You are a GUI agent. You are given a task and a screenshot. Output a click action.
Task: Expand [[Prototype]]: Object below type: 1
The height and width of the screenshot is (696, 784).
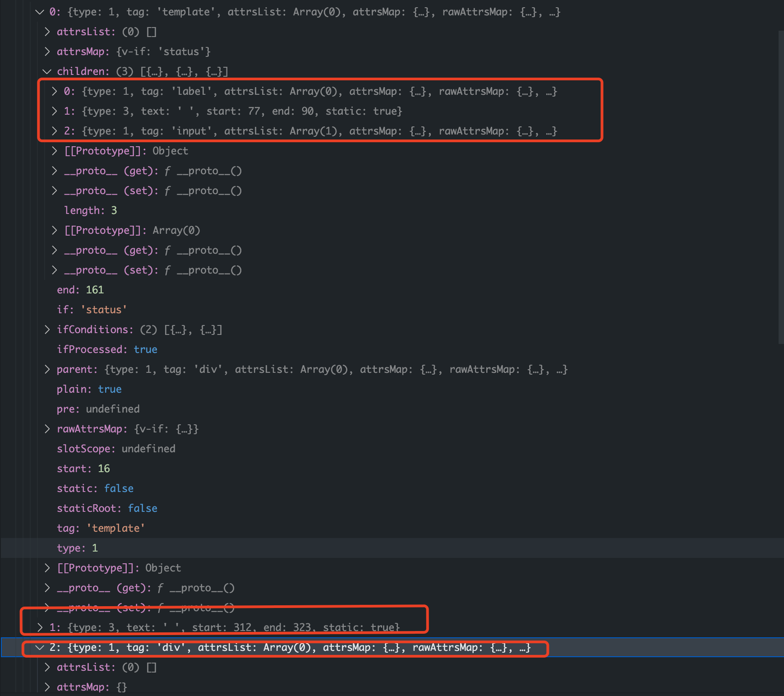[x=47, y=568]
